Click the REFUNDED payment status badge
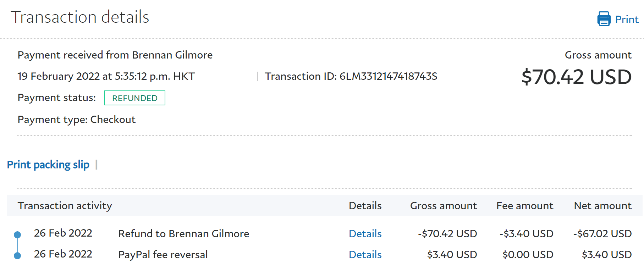This screenshot has height=271, width=644. (x=135, y=98)
